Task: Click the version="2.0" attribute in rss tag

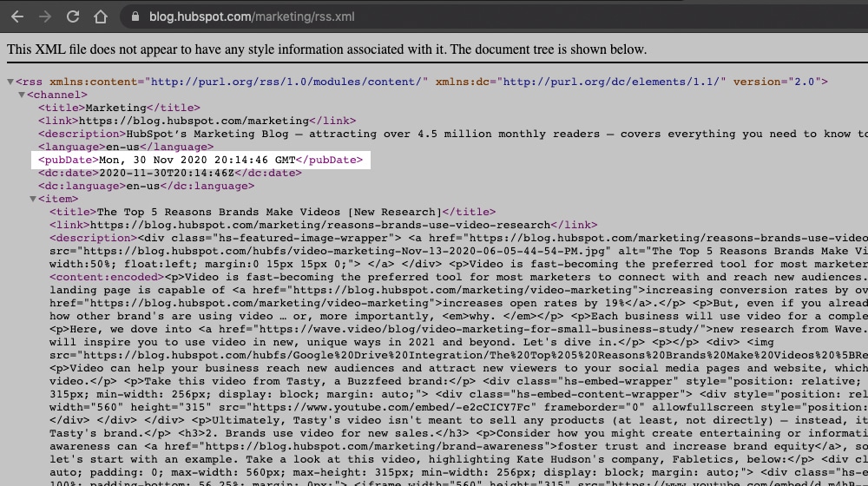Action: [x=777, y=82]
